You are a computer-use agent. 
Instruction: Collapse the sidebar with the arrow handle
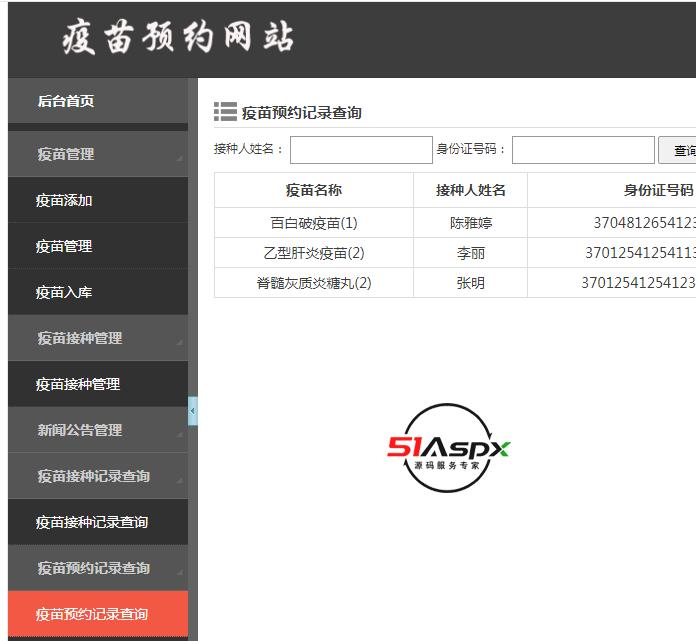(193, 411)
